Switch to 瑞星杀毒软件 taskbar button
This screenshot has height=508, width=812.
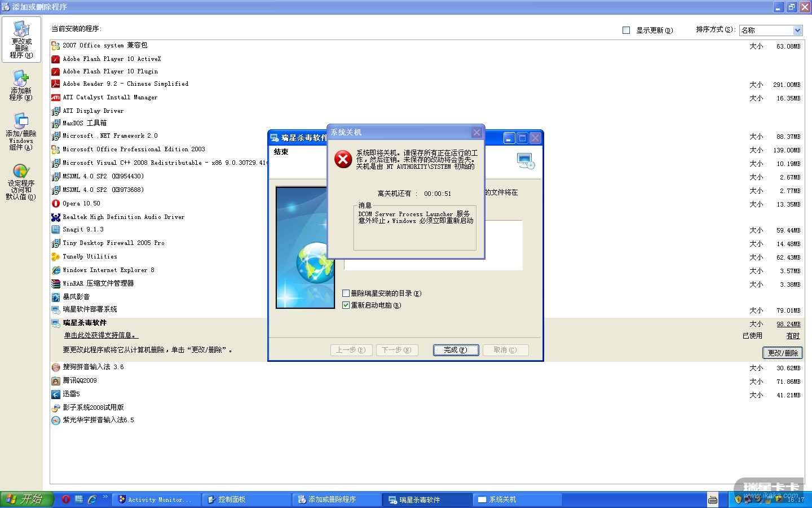(427, 500)
